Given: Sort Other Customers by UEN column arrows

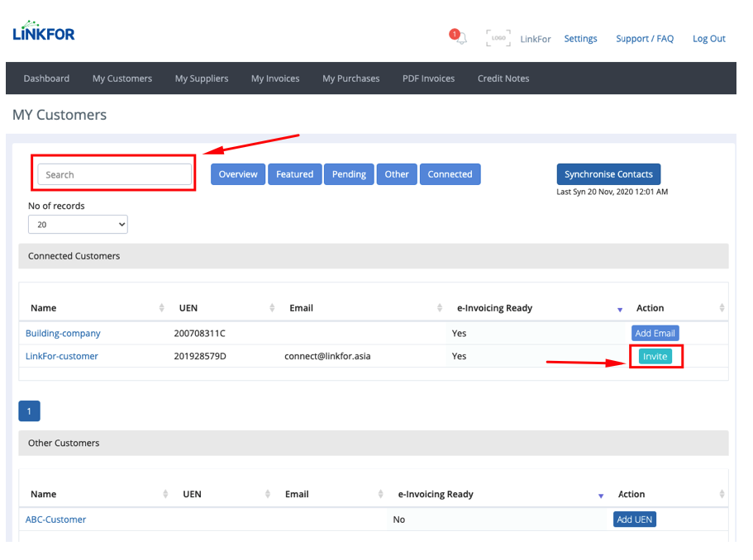Looking at the screenshot, I should 268,494.
